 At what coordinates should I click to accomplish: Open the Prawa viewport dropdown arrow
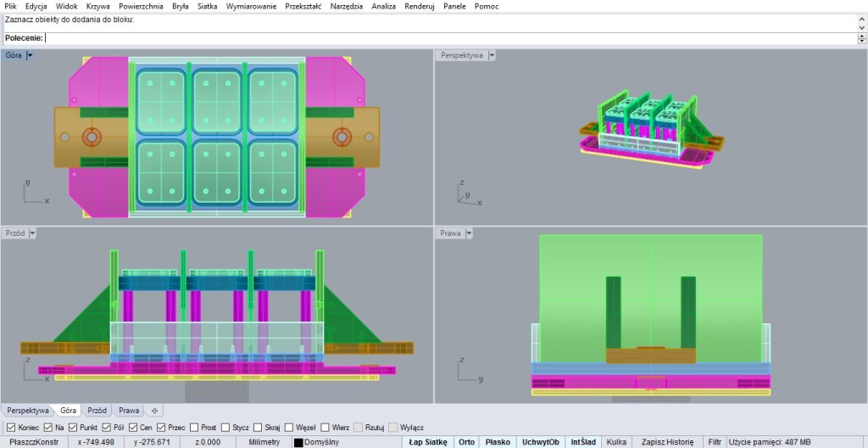469,233
